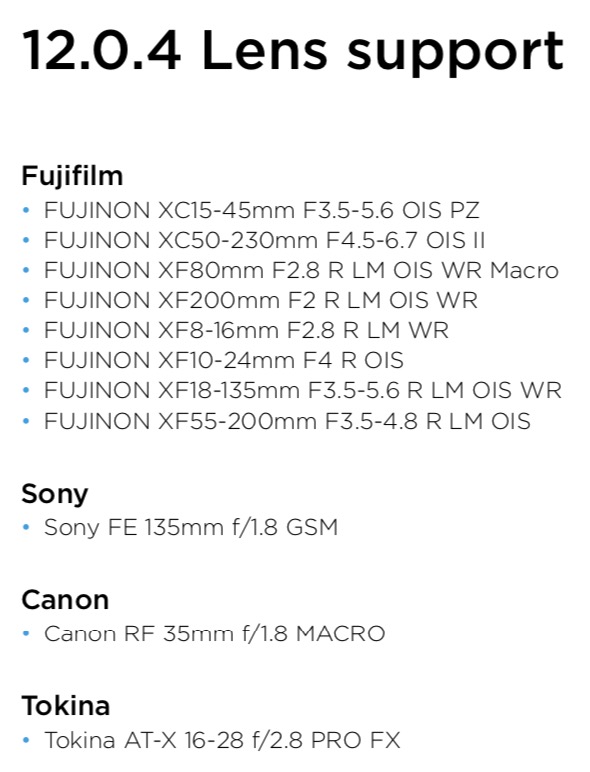This screenshot has width=590, height=772.
Task: Click the Canon section heading
Action: (x=65, y=600)
